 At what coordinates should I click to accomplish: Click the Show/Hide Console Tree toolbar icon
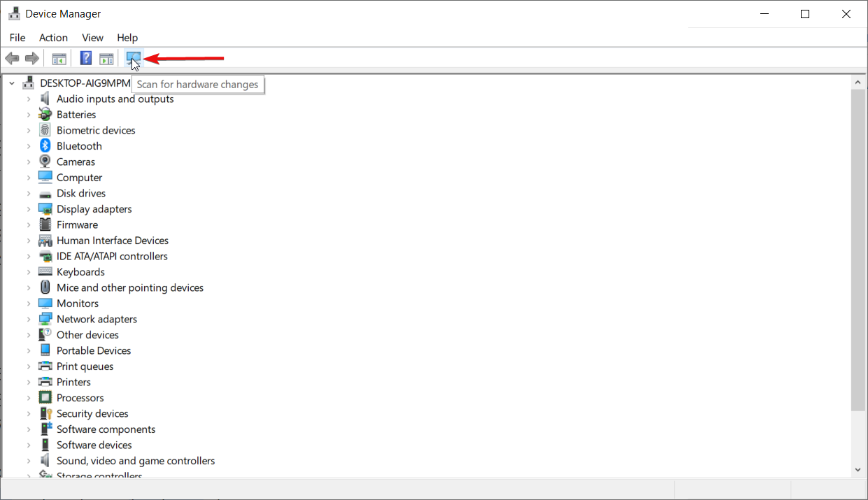59,59
